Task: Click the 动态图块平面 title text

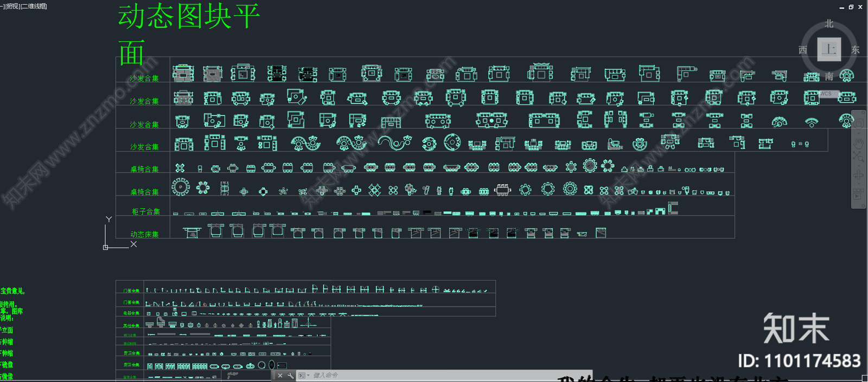Action: 189,16
